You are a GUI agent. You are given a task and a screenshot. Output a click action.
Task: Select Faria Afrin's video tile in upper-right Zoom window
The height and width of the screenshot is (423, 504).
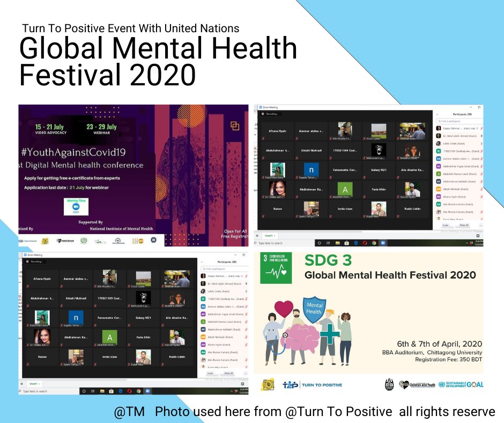pos(379,189)
